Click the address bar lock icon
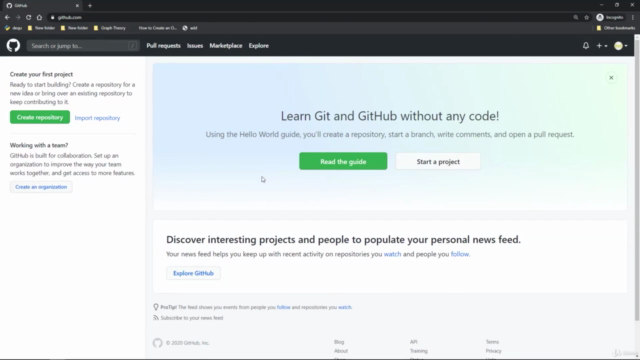This screenshot has width=640, height=360. tap(52, 18)
